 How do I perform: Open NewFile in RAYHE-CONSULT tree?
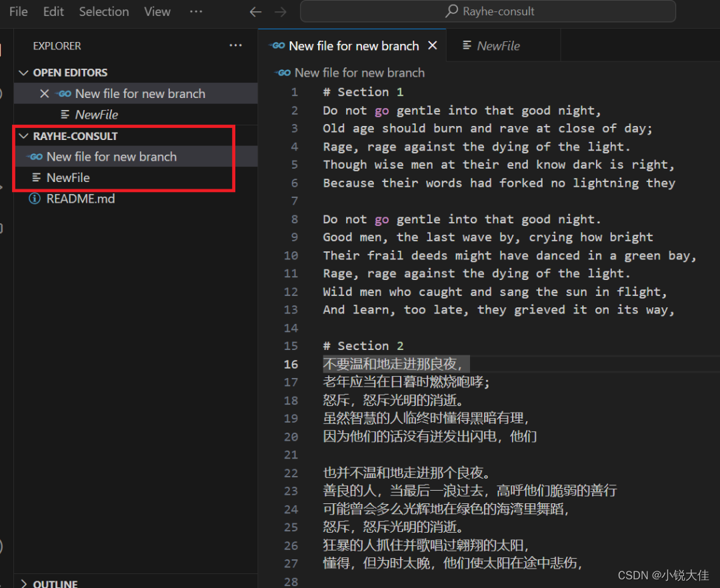point(135,177)
